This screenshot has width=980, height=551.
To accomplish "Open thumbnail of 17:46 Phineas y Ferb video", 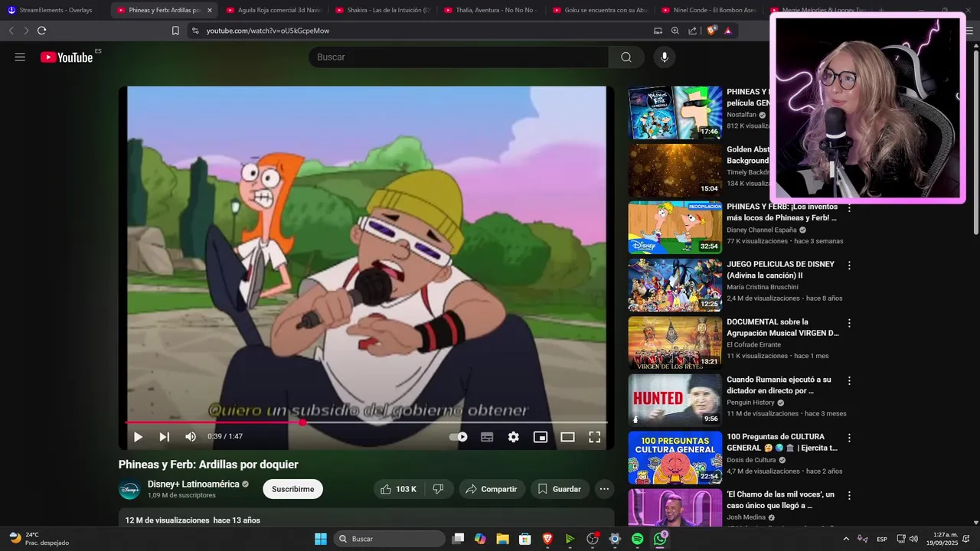I will click(x=675, y=112).
